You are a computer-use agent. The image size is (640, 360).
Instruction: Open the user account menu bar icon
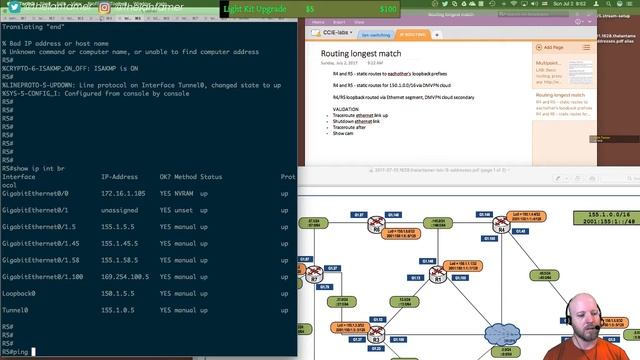pyautogui.click(x=596, y=4)
